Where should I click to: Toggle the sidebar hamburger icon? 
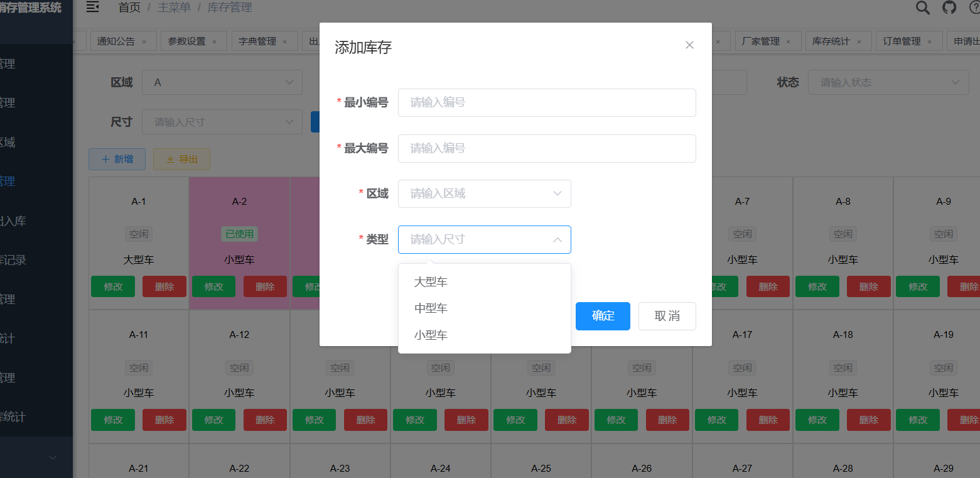tap(92, 8)
